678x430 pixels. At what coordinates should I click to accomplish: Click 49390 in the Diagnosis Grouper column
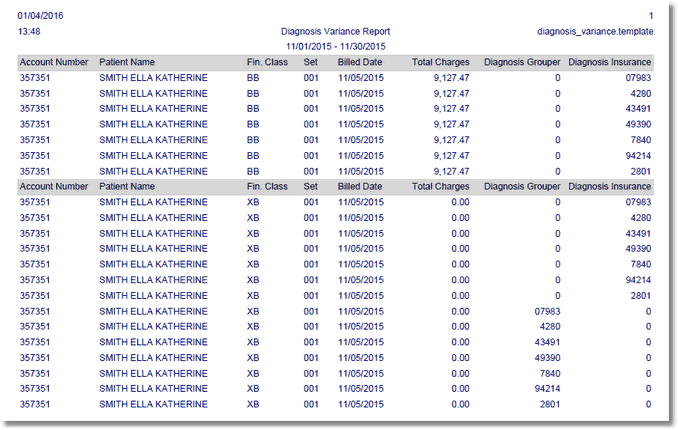point(547,358)
